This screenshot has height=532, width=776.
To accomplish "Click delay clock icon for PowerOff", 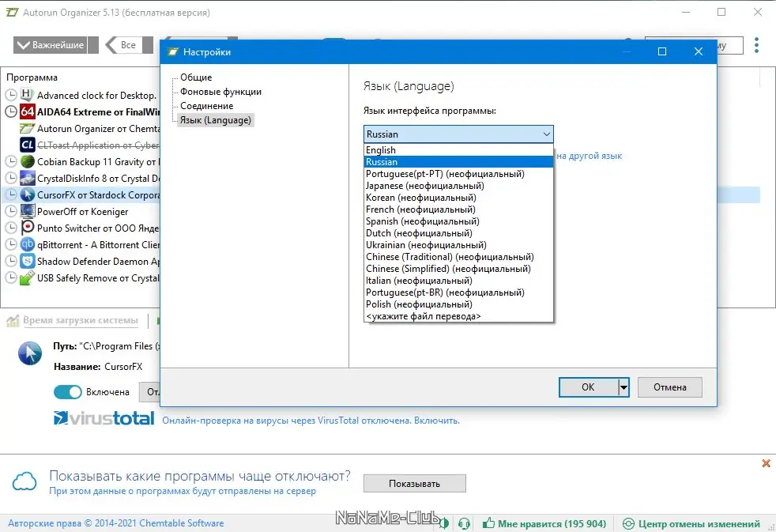I will click(11, 211).
